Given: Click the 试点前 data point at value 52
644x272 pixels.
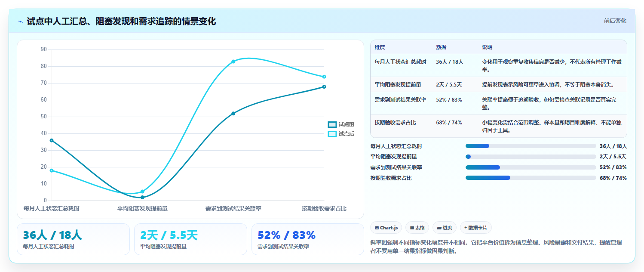Looking at the screenshot, I should tap(233, 114).
